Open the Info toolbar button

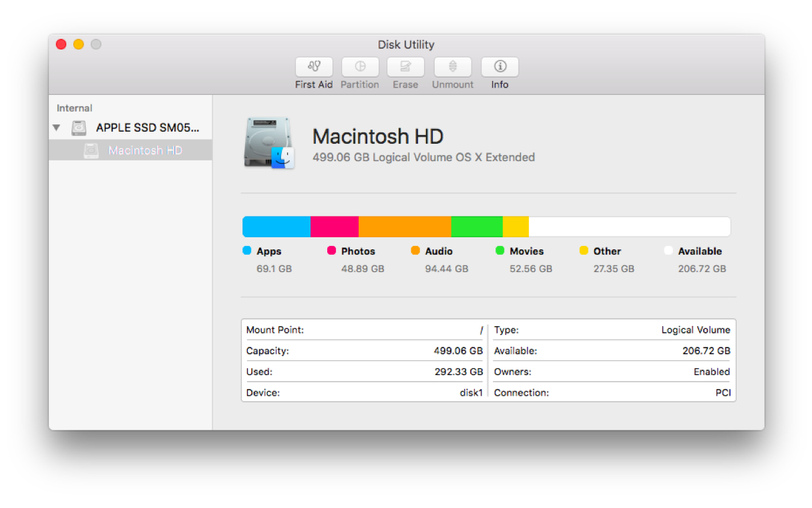point(499,67)
